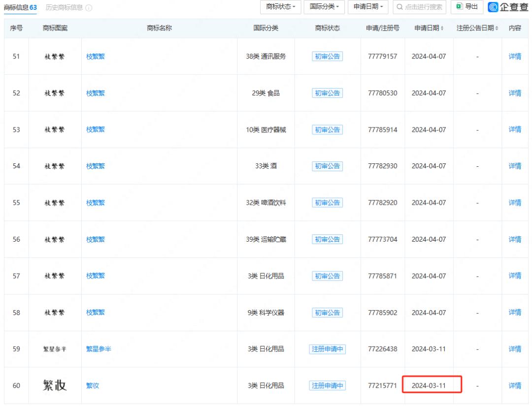532x409 pixels.
Task: Click the 枝繁繁 trademark image in row 51
Action: click(55, 57)
